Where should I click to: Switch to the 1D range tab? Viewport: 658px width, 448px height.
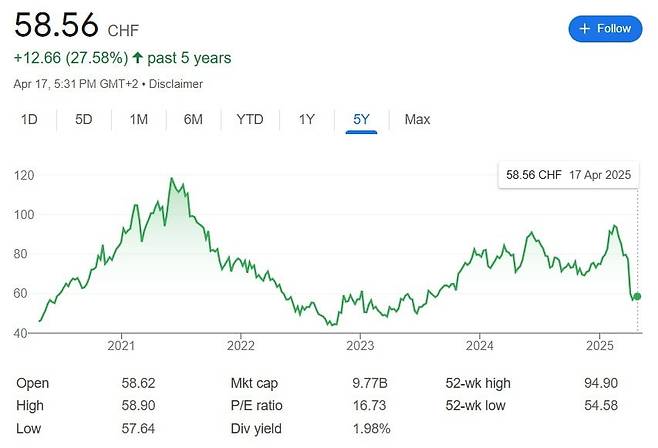tap(29, 120)
